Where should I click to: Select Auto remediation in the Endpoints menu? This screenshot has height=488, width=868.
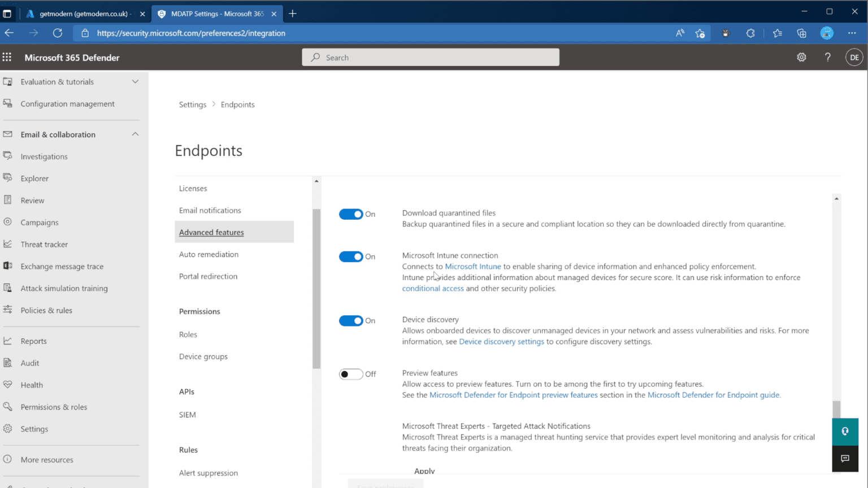pyautogui.click(x=209, y=254)
